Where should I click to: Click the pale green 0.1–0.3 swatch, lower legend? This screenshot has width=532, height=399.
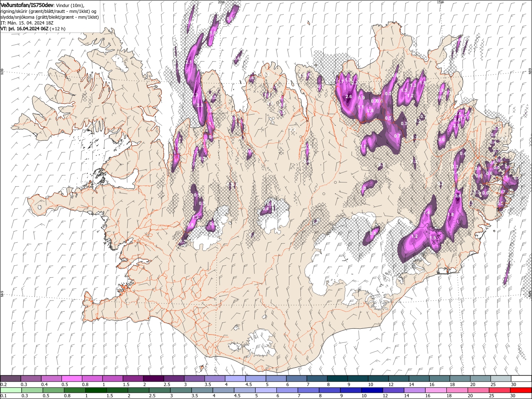point(11,390)
